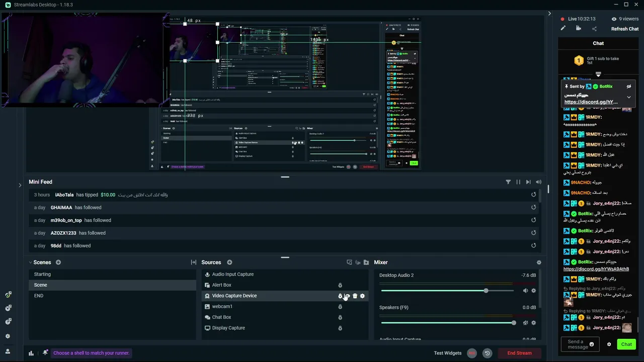Screen dimensions: 644x362
Task: Open Mixer advanced audio settings gear
Action: pos(539,262)
